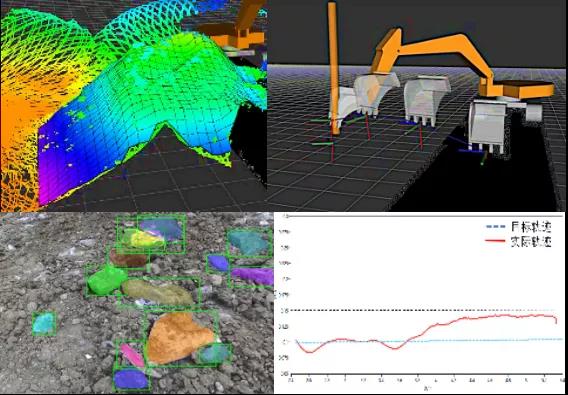
Task: Click the large orange segmented rock
Action: (178, 337)
